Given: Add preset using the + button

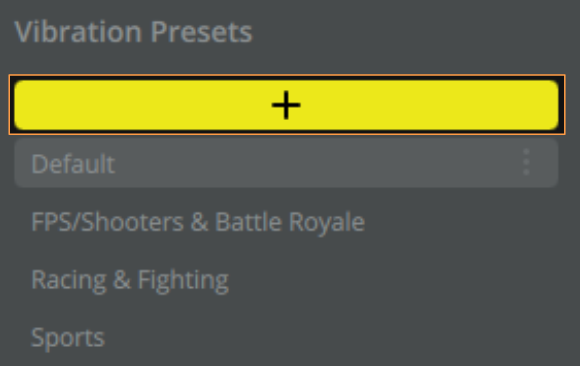Looking at the screenshot, I should point(286,105).
